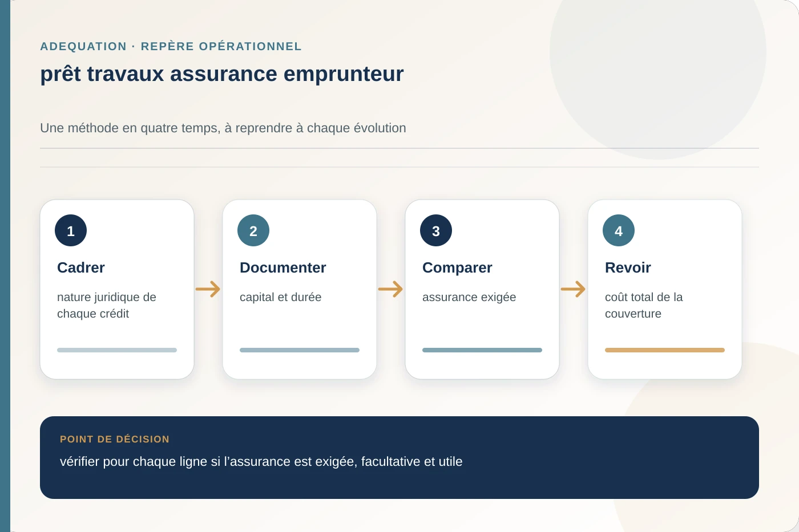Click the heading "prêt travaux assurance emprunteur"
Image resolution: width=799 pixels, height=532 pixels.
[222, 74]
